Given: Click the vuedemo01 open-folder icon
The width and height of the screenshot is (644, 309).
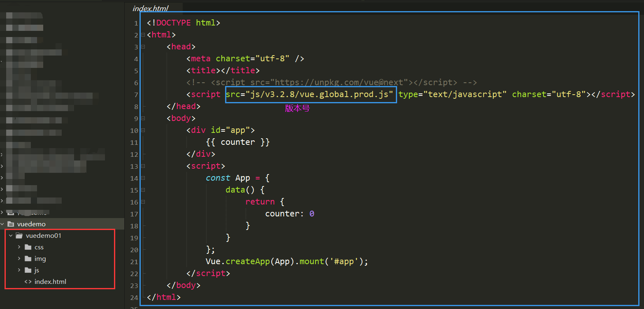Looking at the screenshot, I should tap(19, 236).
